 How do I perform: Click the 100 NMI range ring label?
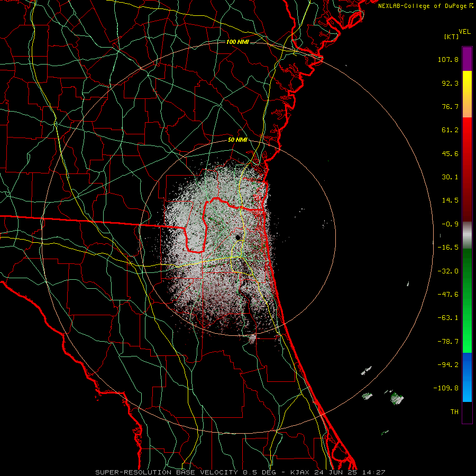coord(237,42)
